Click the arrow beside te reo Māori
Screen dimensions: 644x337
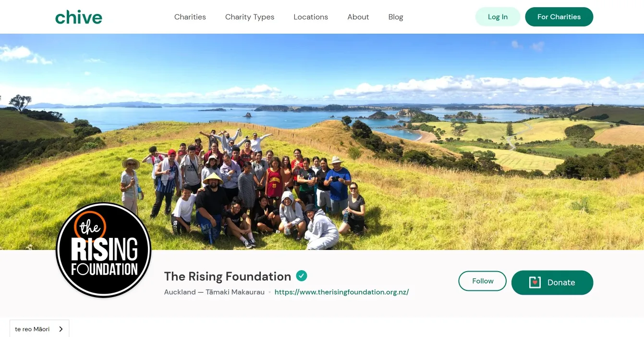pyautogui.click(x=61, y=329)
